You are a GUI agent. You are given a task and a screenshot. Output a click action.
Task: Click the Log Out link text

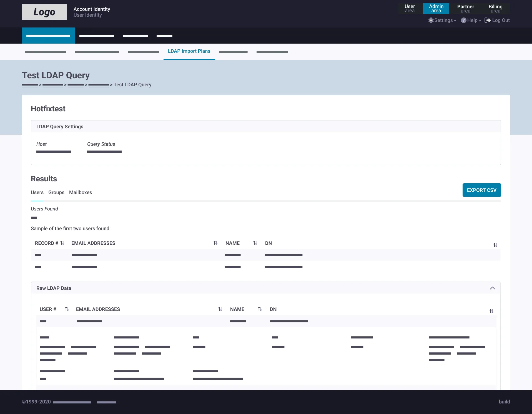point(501,20)
